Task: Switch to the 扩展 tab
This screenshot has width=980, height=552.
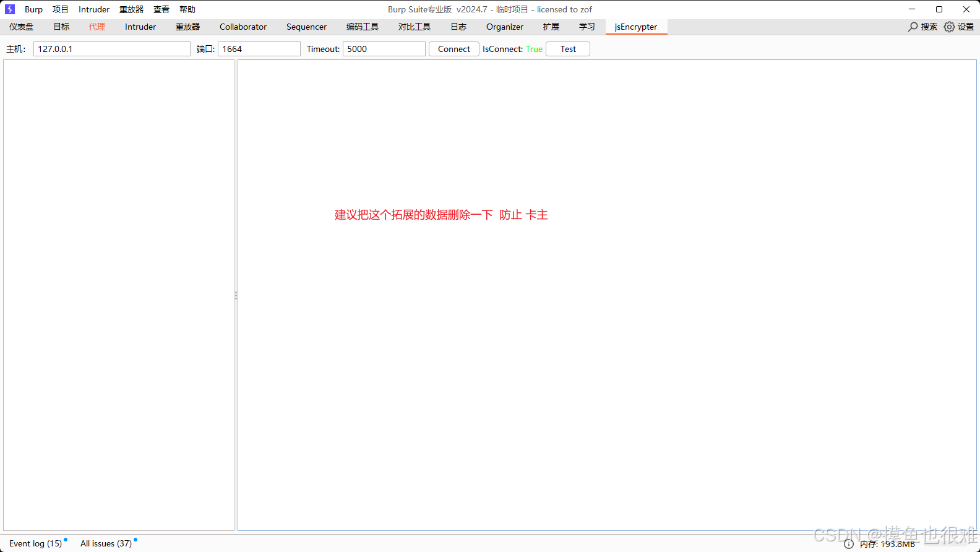Action: click(551, 27)
